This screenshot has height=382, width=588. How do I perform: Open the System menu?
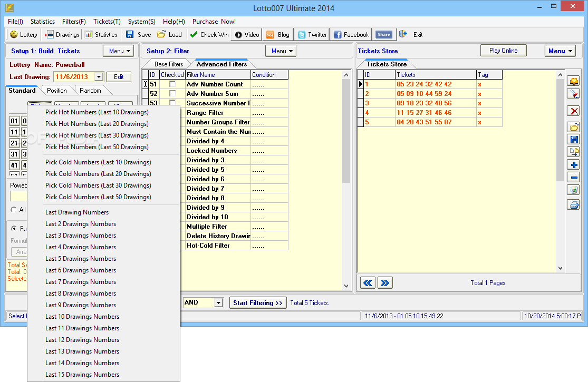(142, 22)
